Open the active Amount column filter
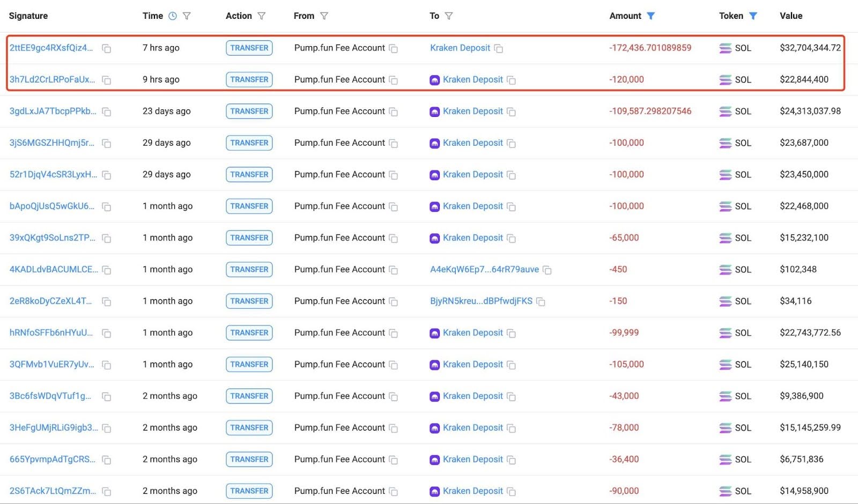 650,16
